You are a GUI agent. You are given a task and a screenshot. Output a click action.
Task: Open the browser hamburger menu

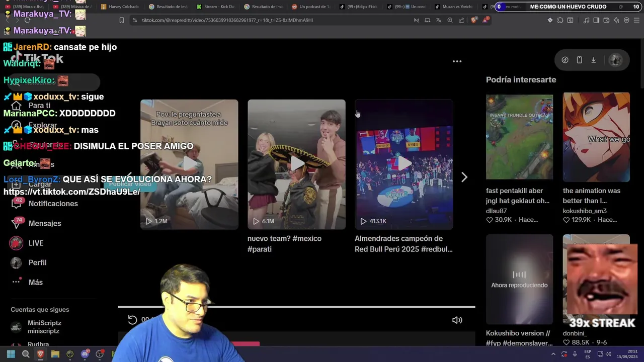636,20
